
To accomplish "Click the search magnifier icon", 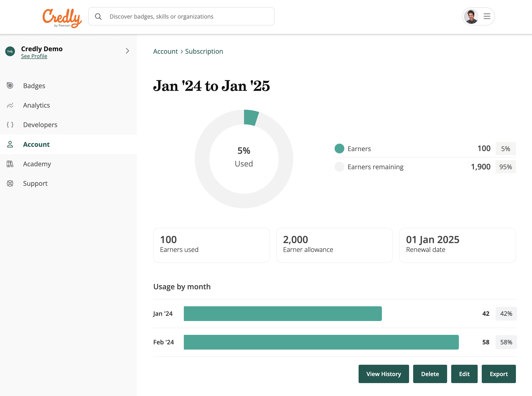I will click(98, 17).
